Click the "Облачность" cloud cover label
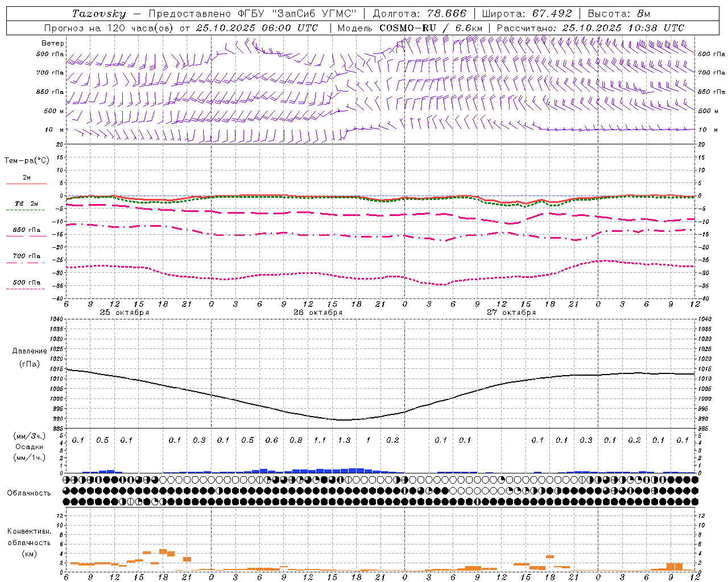The height and width of the screenshot is (582, 728). coord(29,493)
